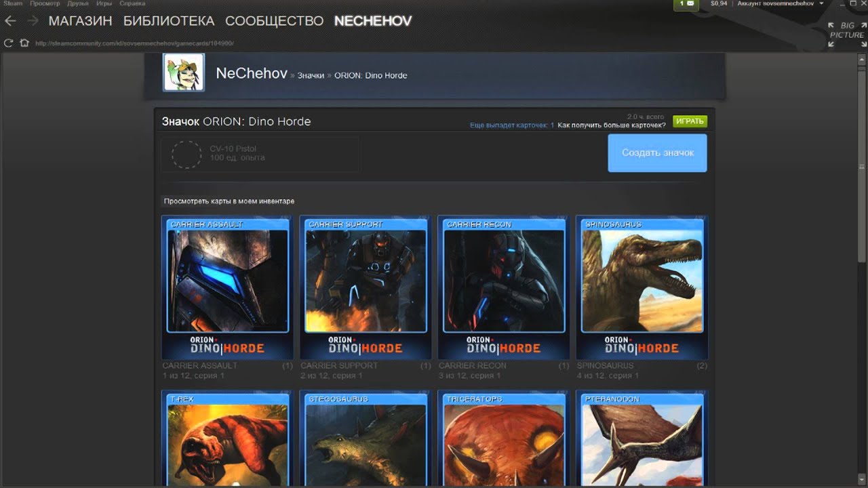Open the home icon beside the URL
868x488 pixels.
(x=24, y=43)
